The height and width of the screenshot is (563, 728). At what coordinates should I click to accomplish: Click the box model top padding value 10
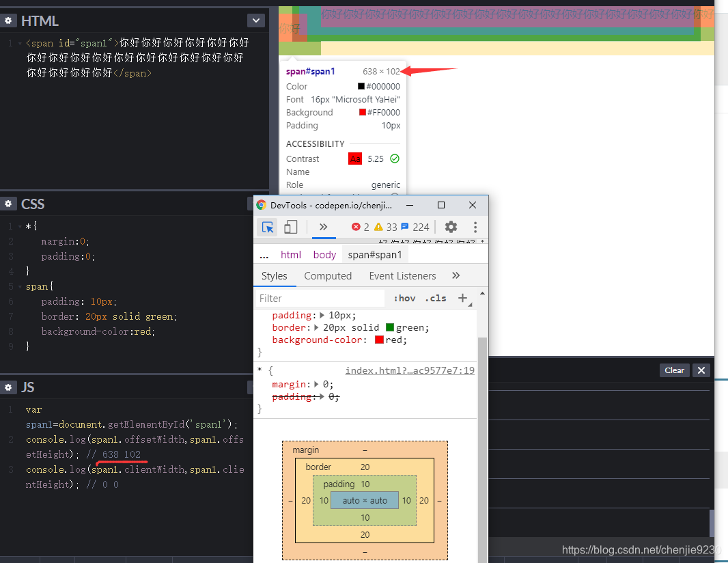365,484
